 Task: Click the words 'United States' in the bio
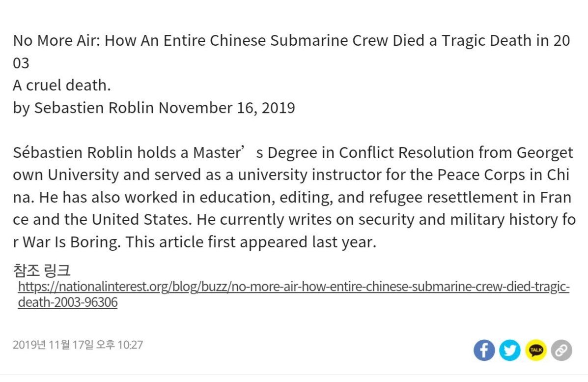[x=142, y=220]
